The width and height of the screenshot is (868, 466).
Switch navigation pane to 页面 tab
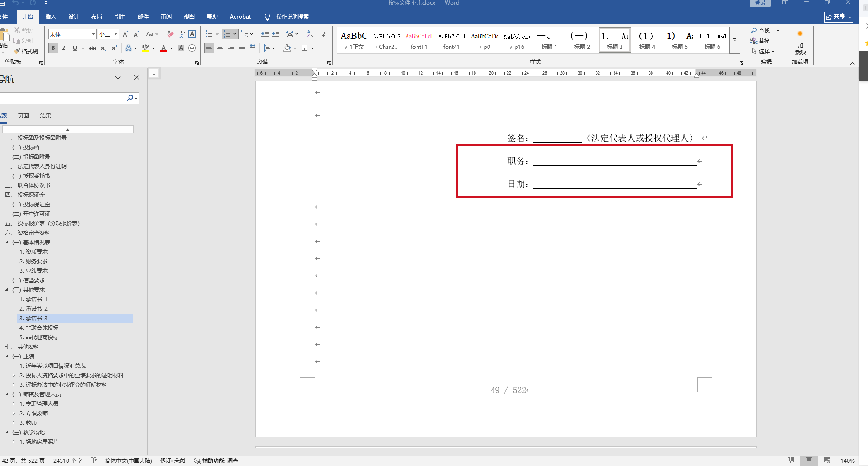24,116
